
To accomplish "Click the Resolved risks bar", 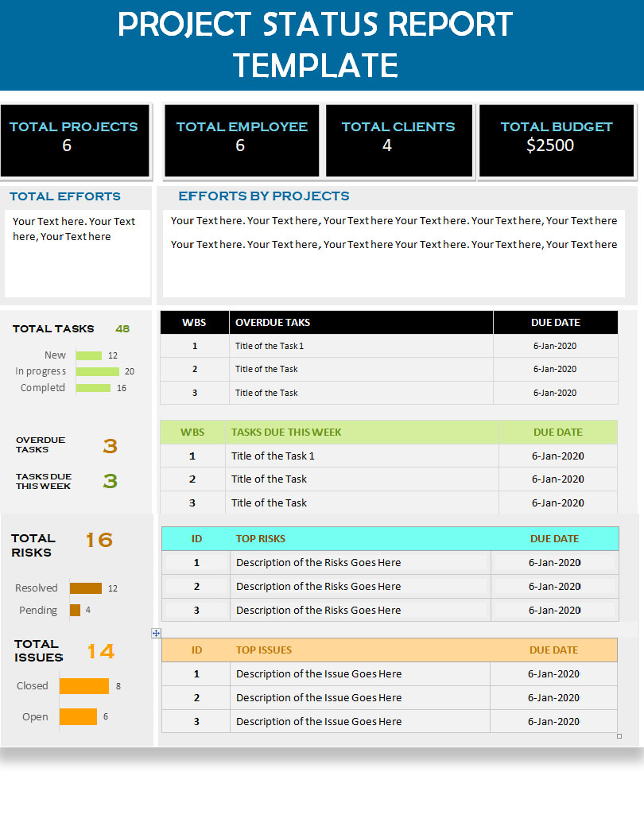I will (x=86, y=588).
